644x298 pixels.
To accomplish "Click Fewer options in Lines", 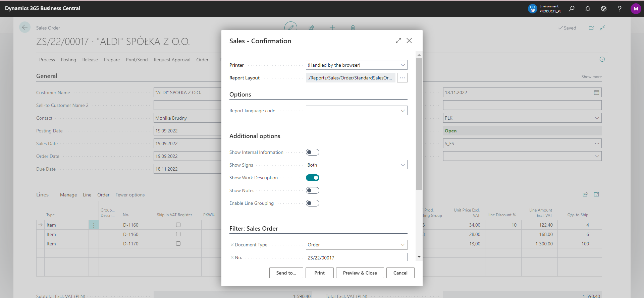I will pyautogui.click(x=130, y=195).
